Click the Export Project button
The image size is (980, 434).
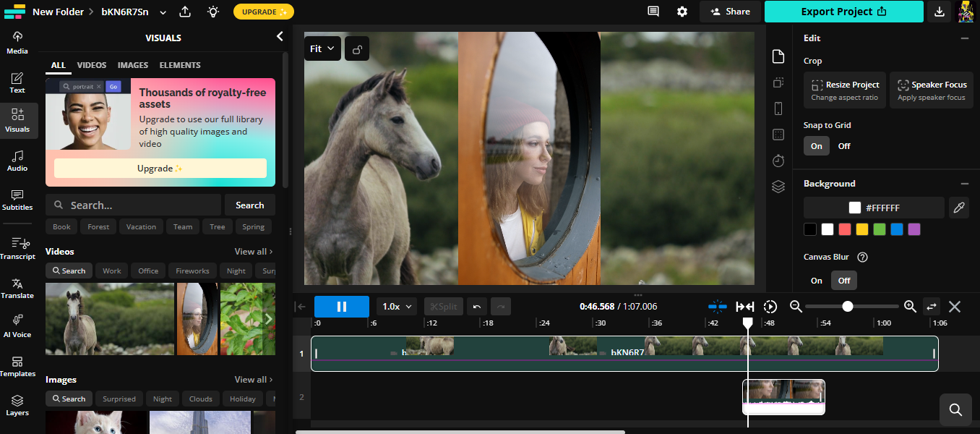[x=843, y=12]
